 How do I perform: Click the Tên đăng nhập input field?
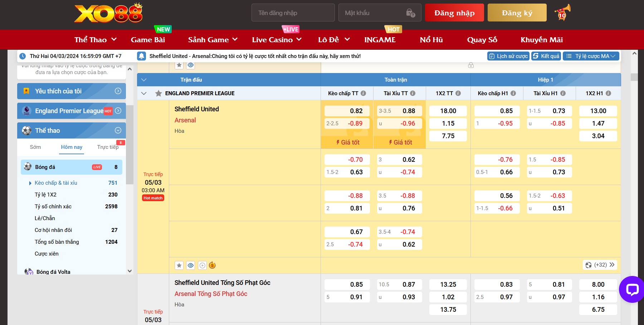pyautogui.click(x=293, y=13)
